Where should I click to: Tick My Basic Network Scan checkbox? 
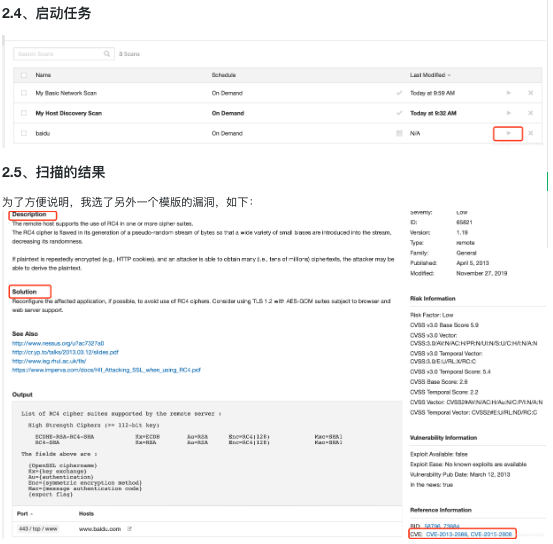click(x=24, y=93)
